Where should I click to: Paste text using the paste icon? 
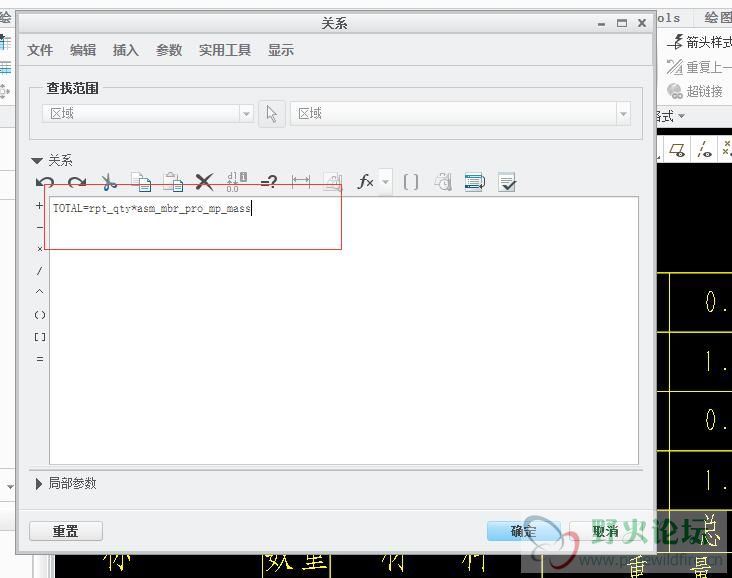pyautogui.click(x=173, y=182)
